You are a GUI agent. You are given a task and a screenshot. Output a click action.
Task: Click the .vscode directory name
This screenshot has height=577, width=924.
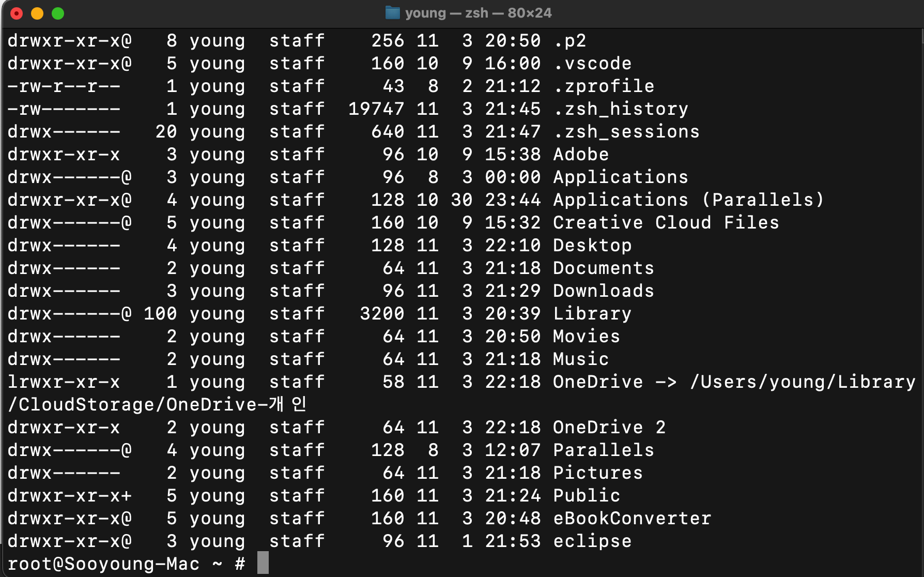tap(592, 64)
